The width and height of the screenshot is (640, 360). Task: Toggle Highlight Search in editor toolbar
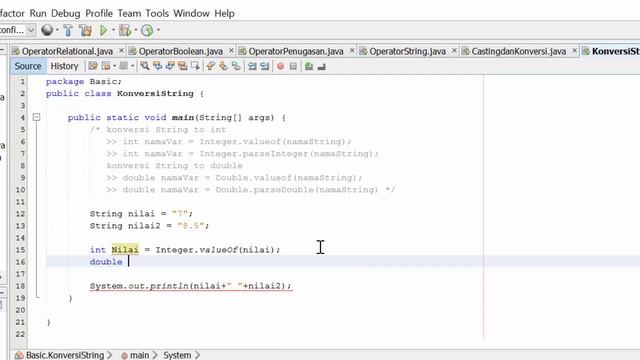coord(182,66)
